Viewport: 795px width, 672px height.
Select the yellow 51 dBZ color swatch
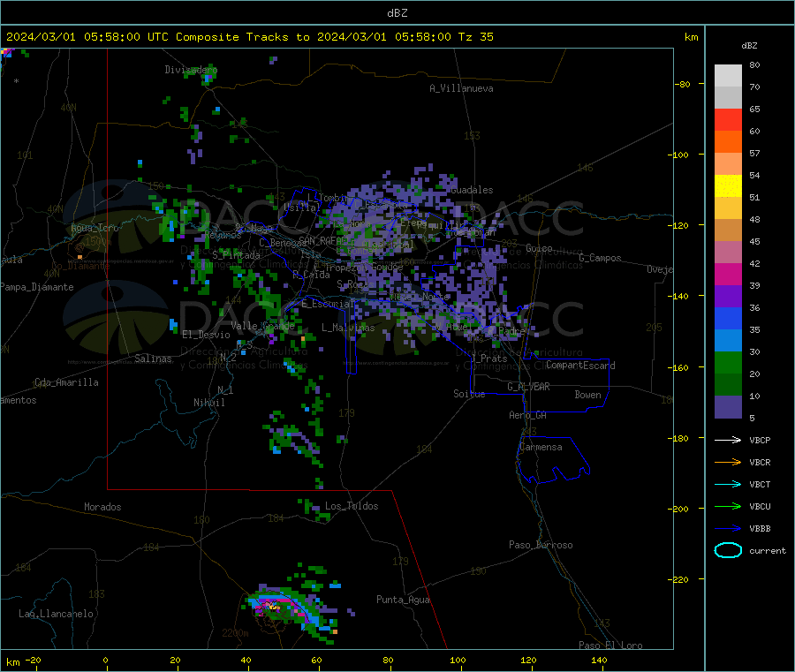coord(728,186)
